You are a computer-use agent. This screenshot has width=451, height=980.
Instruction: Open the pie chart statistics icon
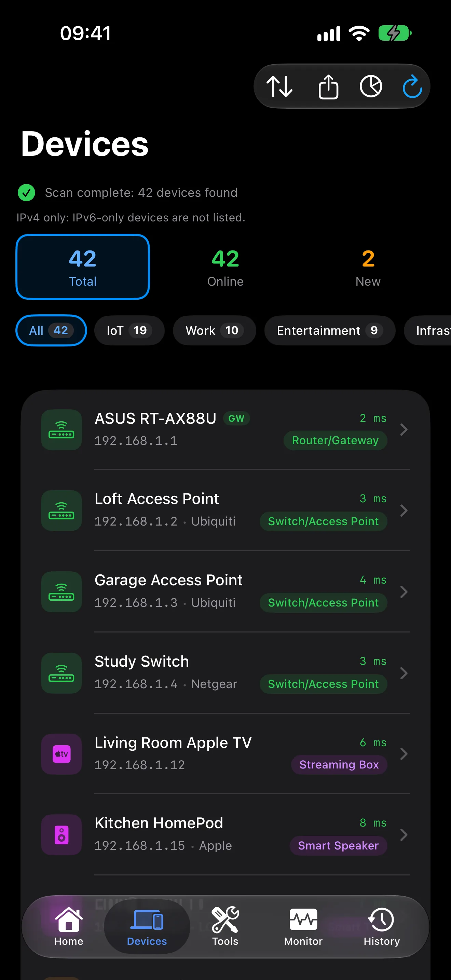(371, 86)
